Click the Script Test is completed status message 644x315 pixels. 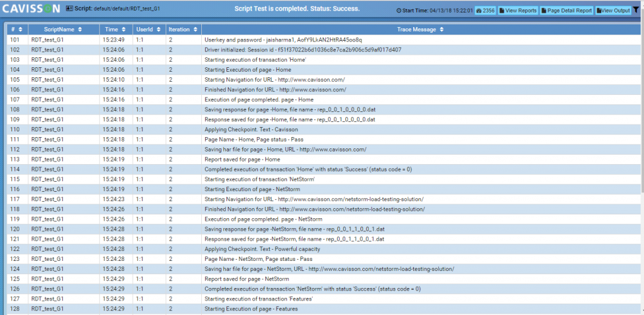pos(297,9)
